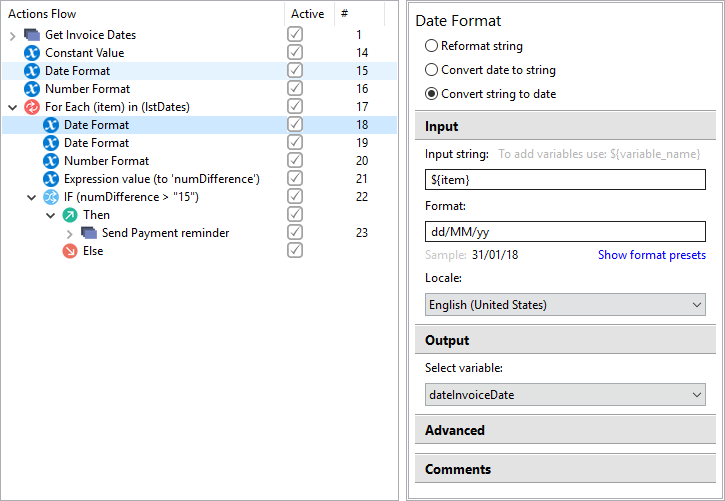Click the Active column header
Image resolution: width=725 pixels, height=501 pixels.
(x=309, y=14)
